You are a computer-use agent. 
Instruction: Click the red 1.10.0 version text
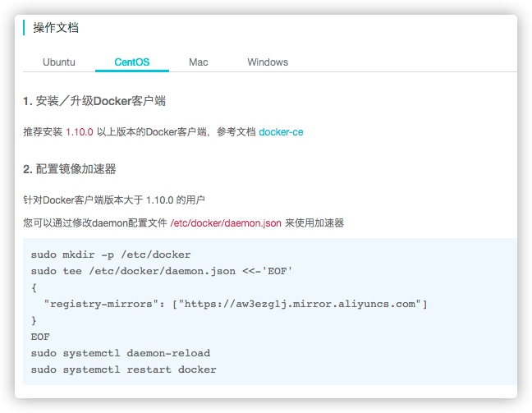pos(80,132)
